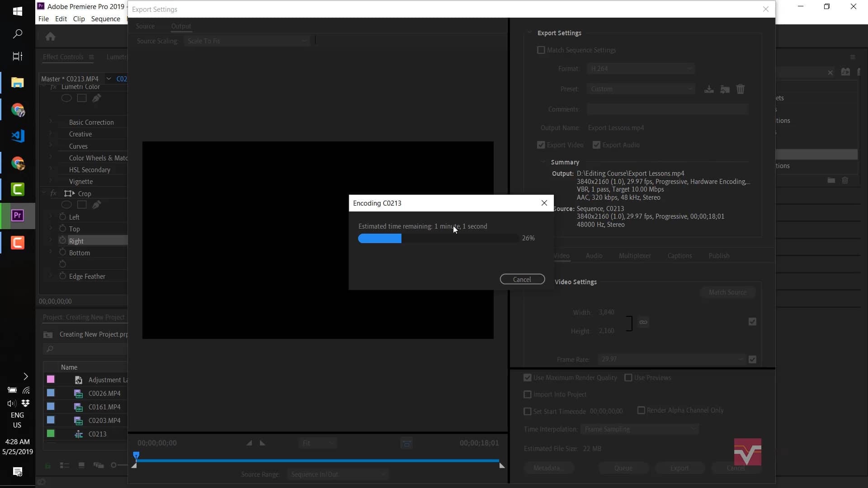Click the Queue button
This screenshot has height=488, width=868.
pyautogui.click(x=623, y=468)
